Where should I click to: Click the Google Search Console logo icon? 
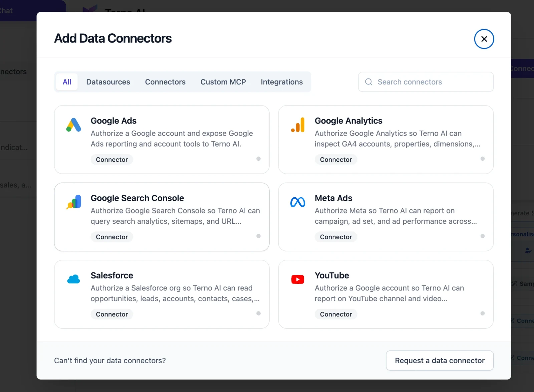tap(73, 202)
